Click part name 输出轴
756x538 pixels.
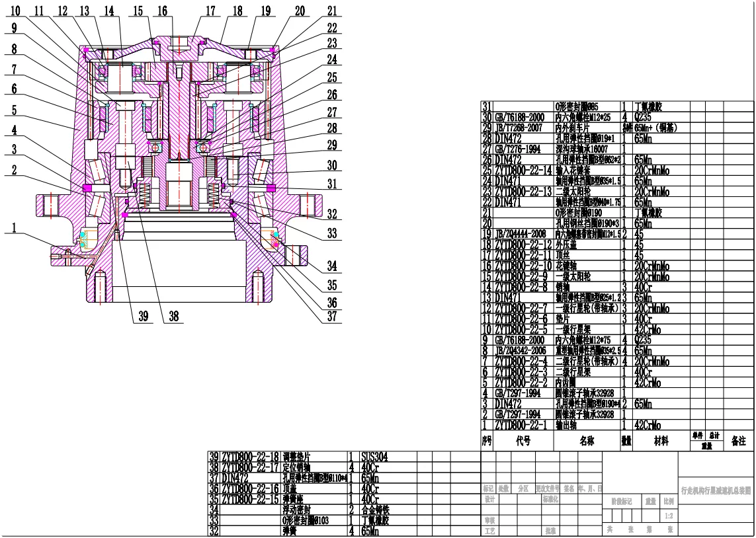[566, 425]
